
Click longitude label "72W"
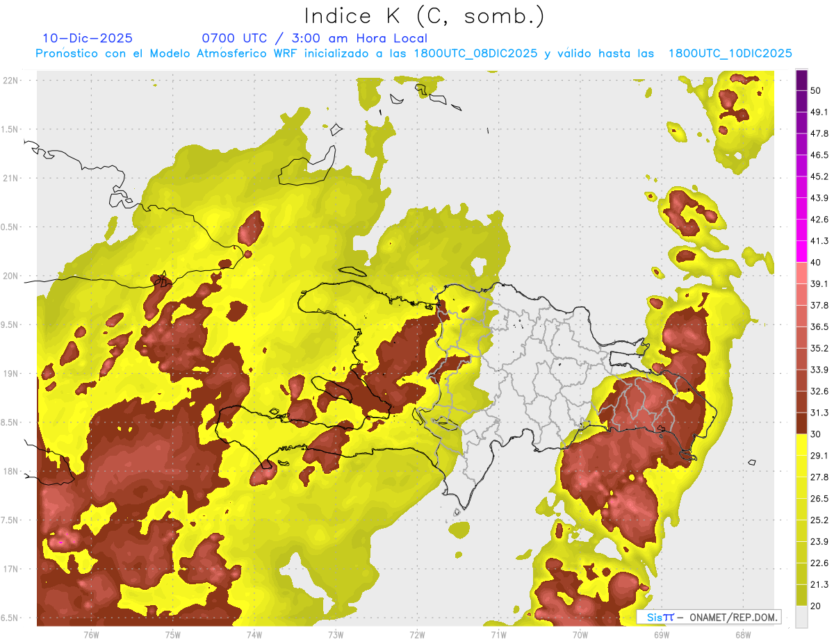[417, 635]
